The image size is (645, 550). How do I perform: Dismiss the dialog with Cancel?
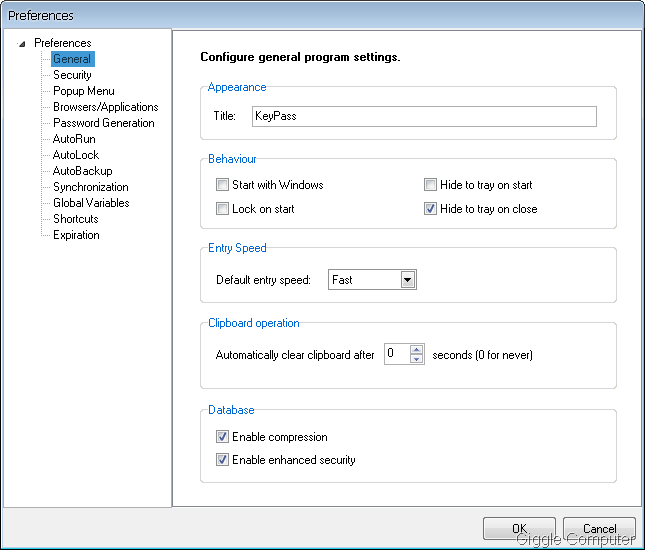coord(599,528)
